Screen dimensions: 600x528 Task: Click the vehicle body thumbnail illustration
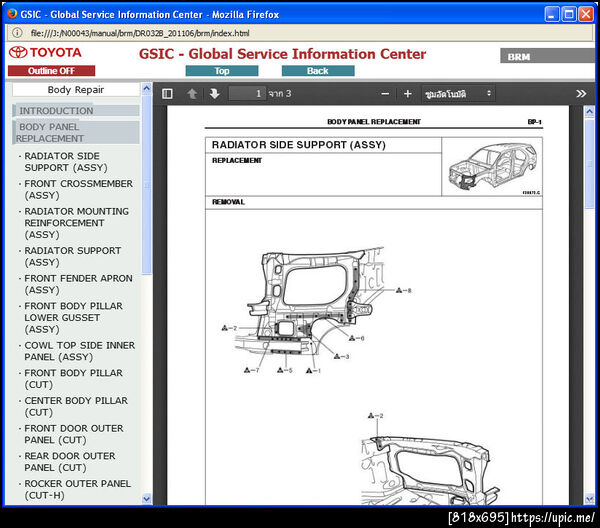click(x=493, y=167)
